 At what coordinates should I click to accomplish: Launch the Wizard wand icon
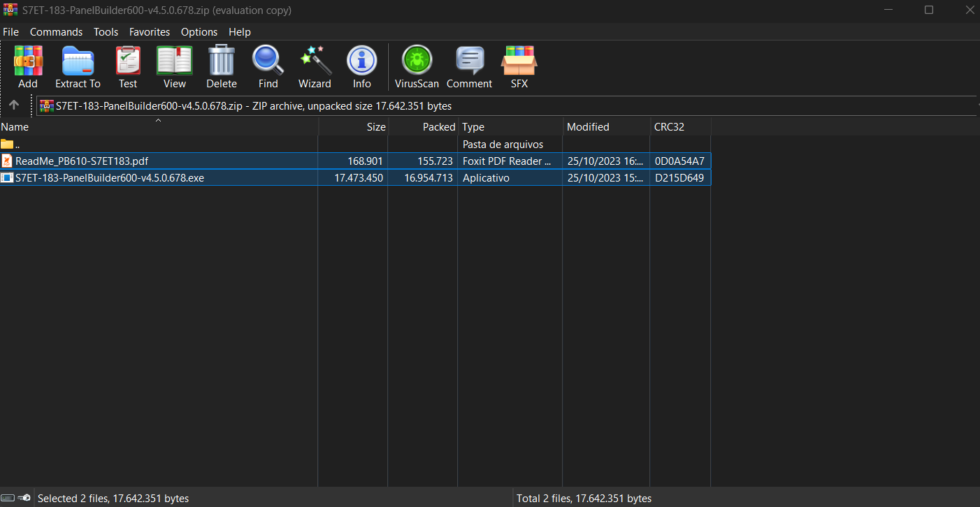coord(315,67)
